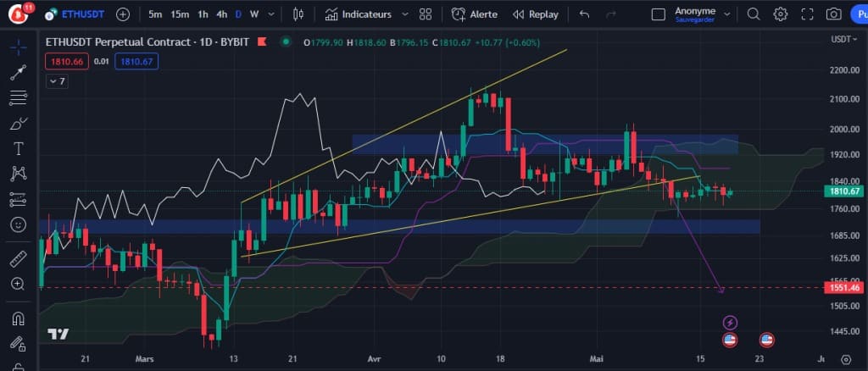Viewport: 868px width, 371px height.
Task: Toggle stay in drawing mode pencil-lock
Action: coord(19,345)
